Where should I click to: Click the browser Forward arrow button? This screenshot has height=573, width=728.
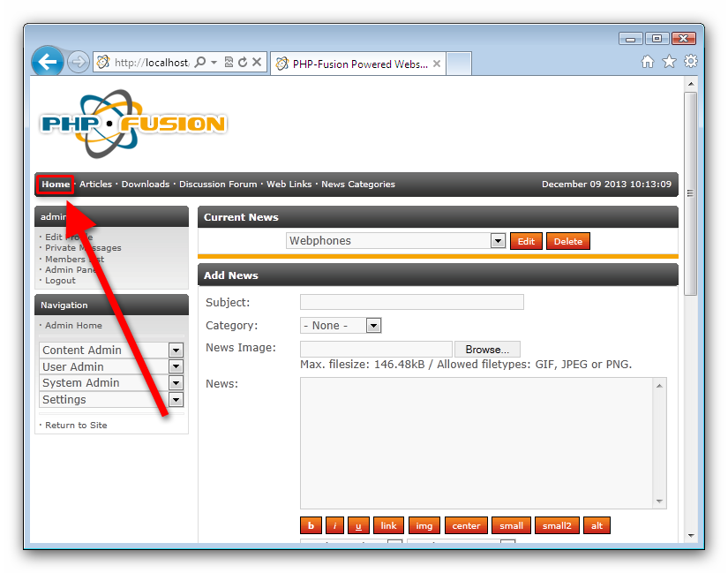point(78,62)
